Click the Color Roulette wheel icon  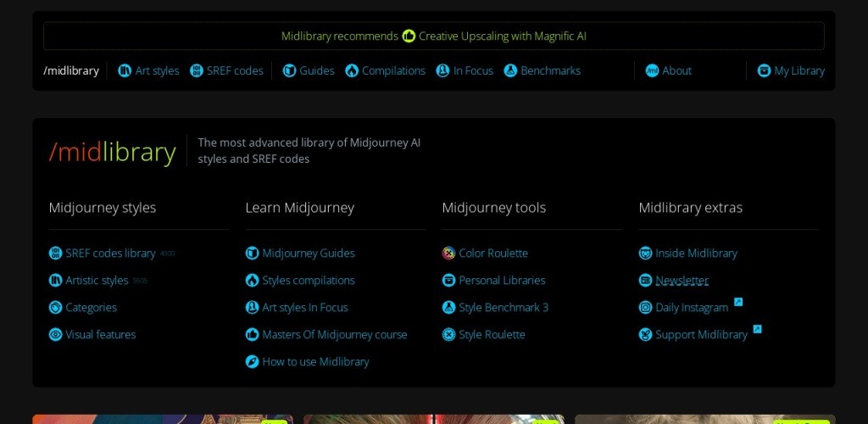coord(449,254)
